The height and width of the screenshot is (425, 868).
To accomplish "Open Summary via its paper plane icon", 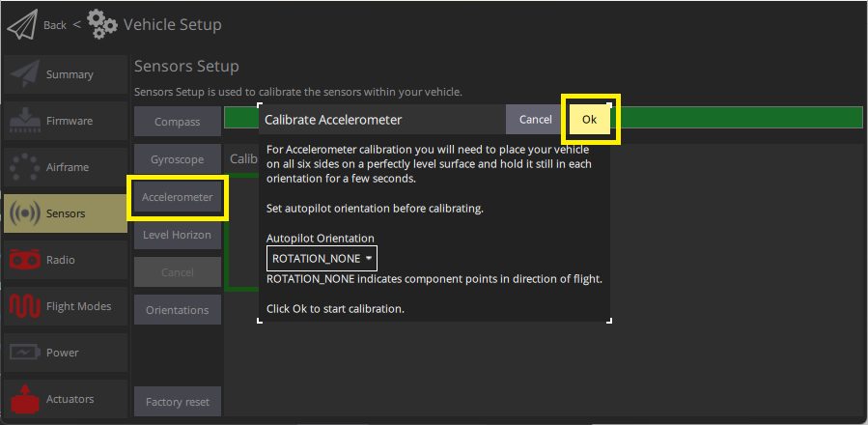I will click(x=24, y=74).
